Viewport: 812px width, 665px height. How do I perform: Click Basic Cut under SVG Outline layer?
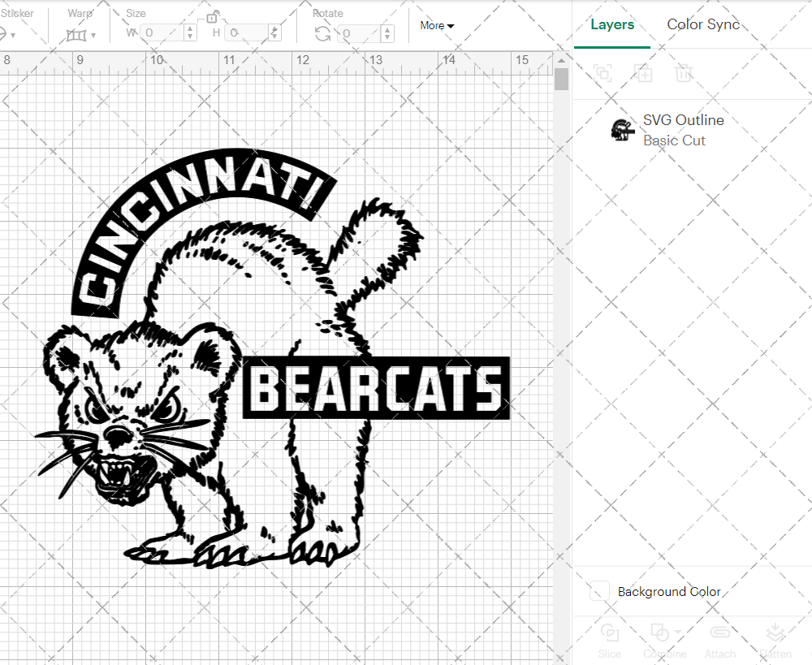click(x=674, y=140)
